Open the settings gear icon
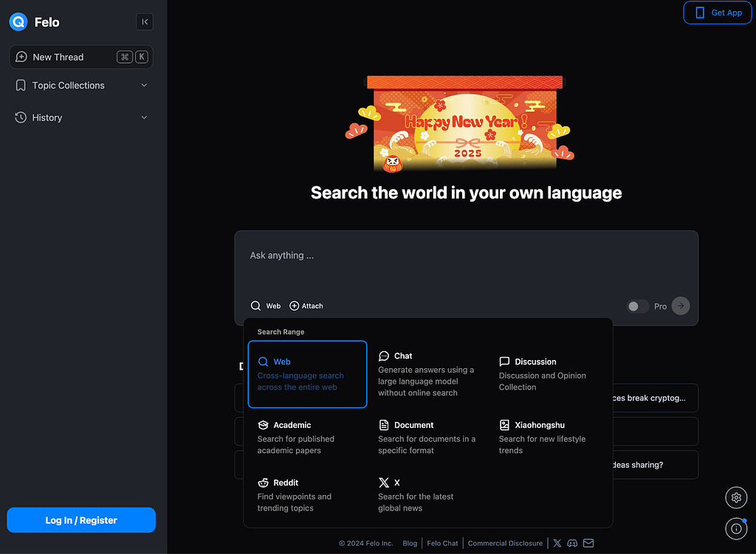The width and height of the screenshot is (756, 554). [736, 498]
